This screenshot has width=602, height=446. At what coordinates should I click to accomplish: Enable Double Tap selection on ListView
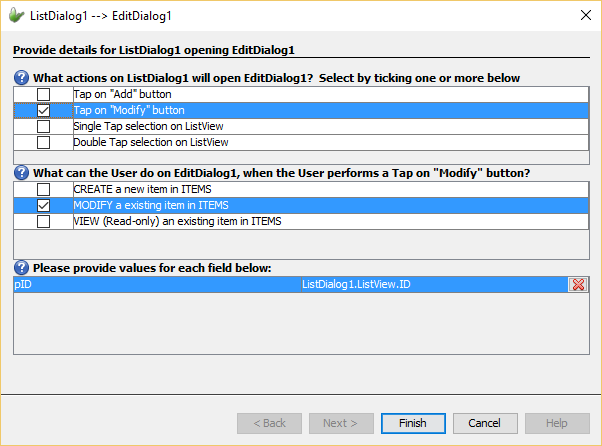click(x=44, y=143)
